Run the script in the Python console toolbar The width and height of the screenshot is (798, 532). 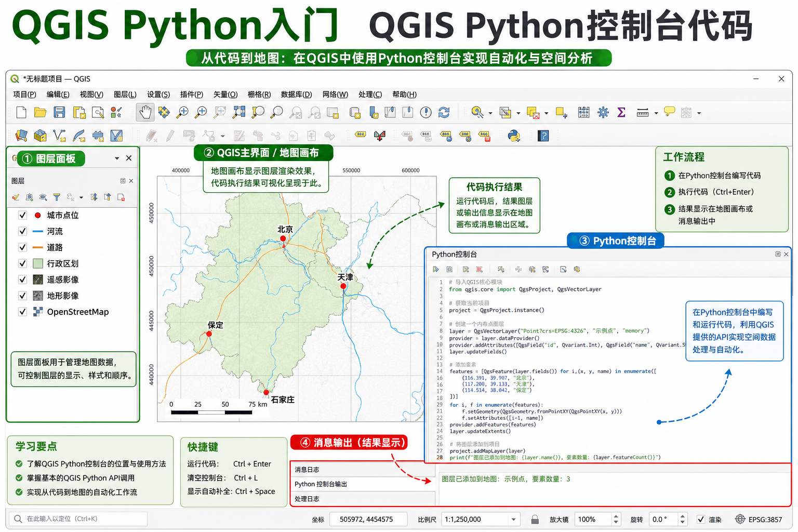(436, 269)
